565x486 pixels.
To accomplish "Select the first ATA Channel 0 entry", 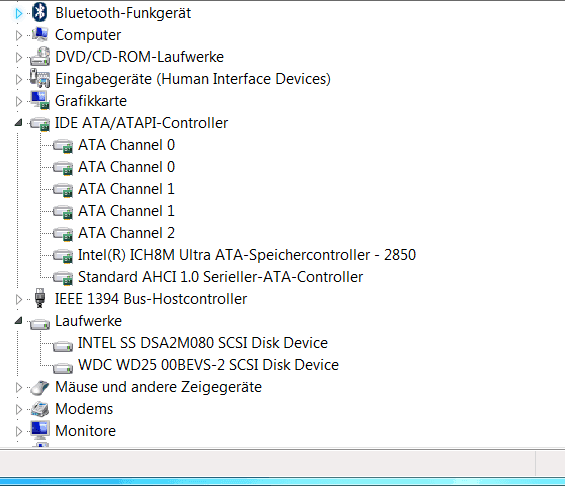I will (x=126, y=145).
